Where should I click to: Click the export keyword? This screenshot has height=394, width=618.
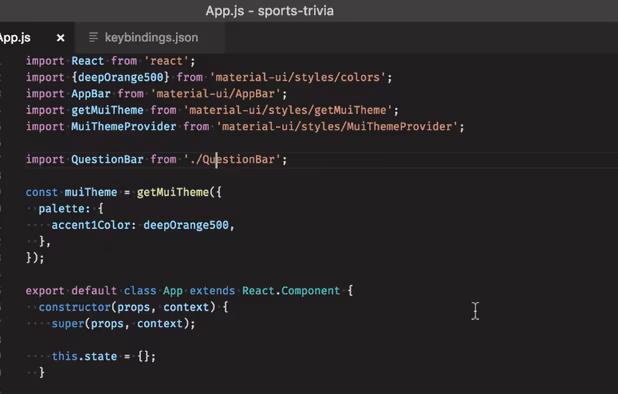45,291
